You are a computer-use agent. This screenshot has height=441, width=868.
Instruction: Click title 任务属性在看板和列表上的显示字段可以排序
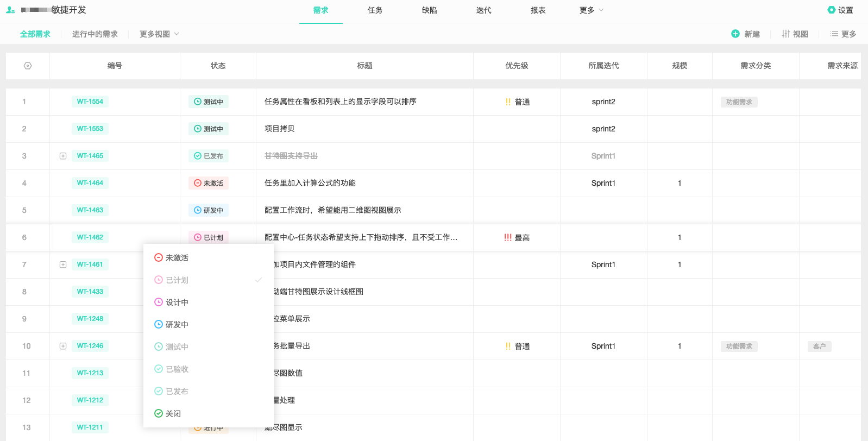coord(341,102)
